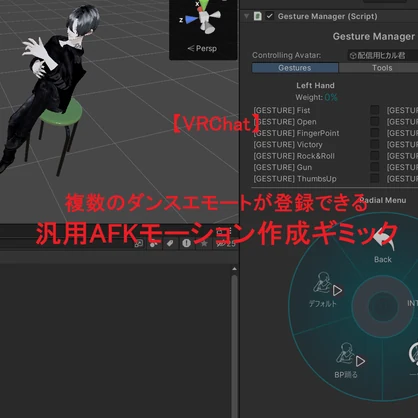
Task: Collapse the Gesture Manager (Script) component
Action: tap(246, 16)
